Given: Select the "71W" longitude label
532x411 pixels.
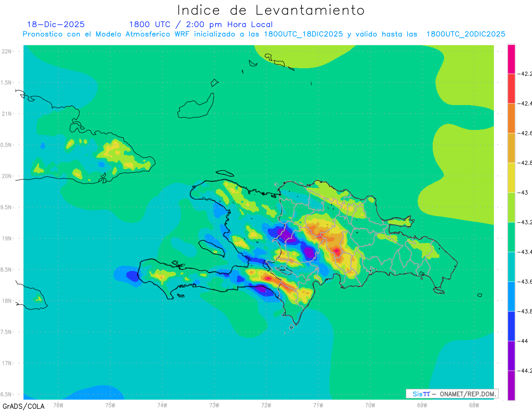Looking at the screenshot, I should 318,405.
